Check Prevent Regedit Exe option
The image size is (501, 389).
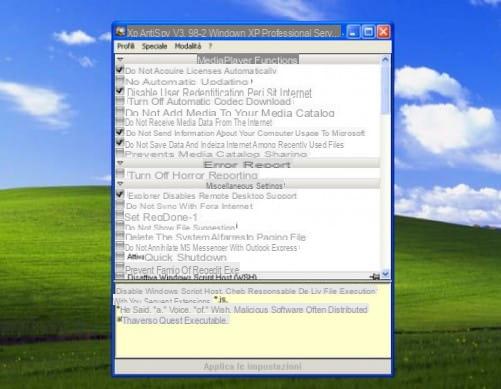(x=120, y=267)
